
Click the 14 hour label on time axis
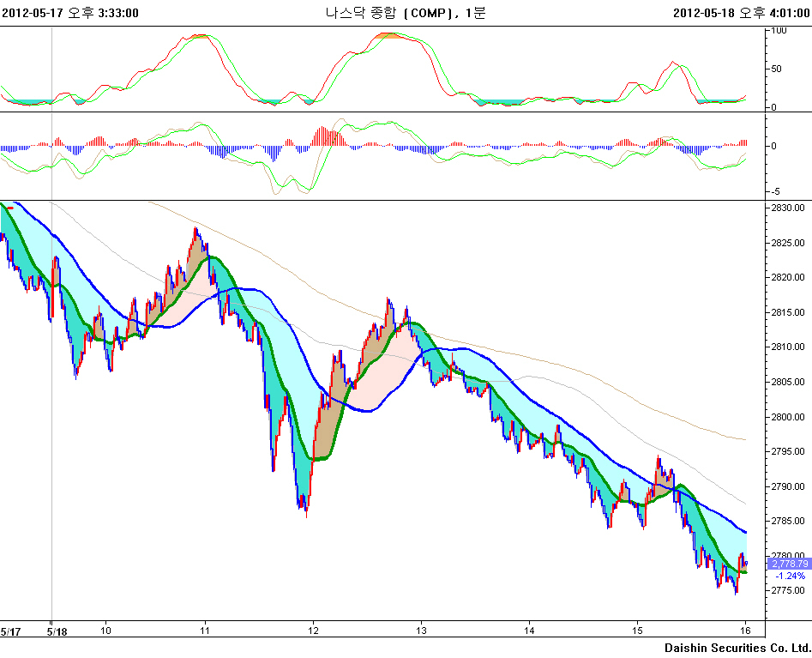[530, 631]
